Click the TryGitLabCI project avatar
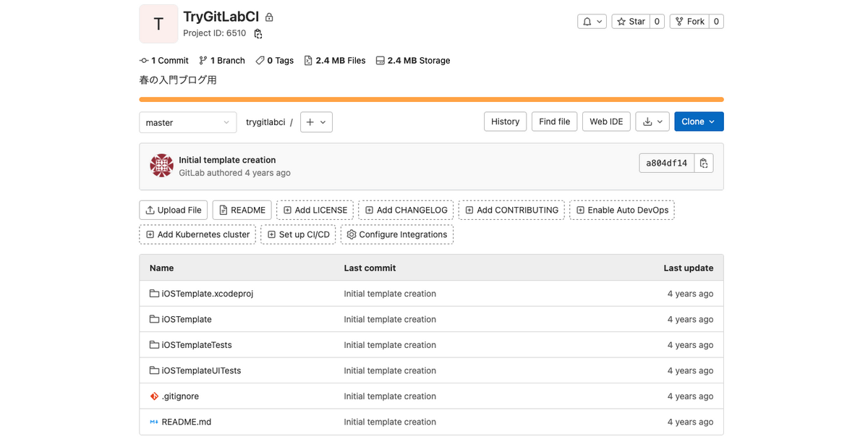868x442 pixels. pyautogui.click(x=158, y=24)
